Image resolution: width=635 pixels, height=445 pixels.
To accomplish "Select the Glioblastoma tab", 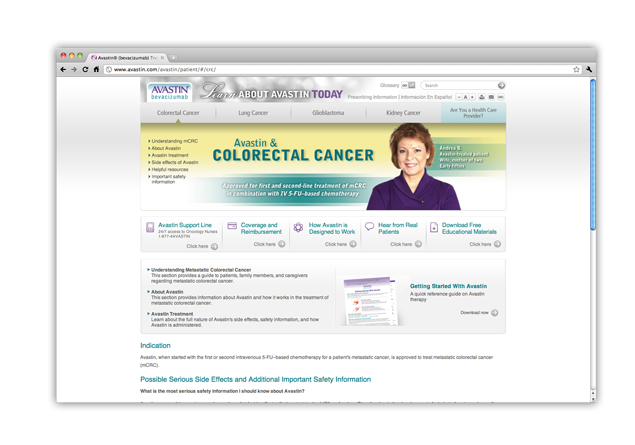I will pos(328,113).
